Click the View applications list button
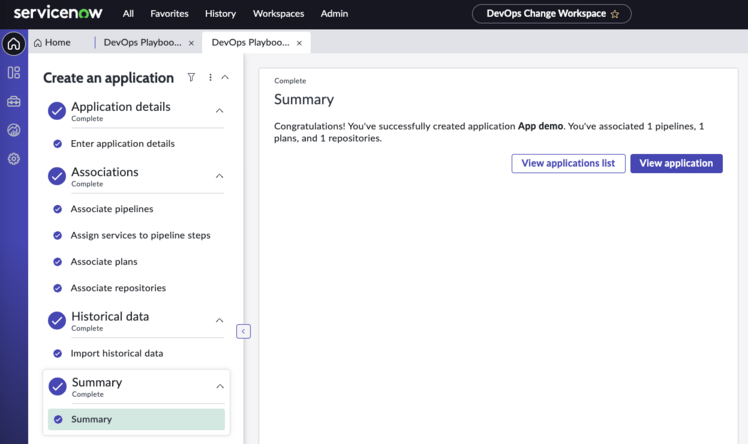 pos(568,163)
